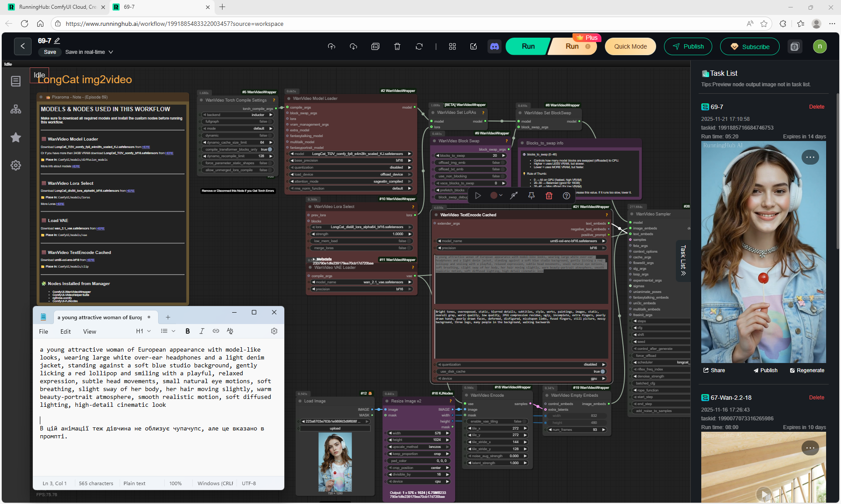Click the Quick Mode button
This screenshot has height=504, width=841.
click(630, 46)
